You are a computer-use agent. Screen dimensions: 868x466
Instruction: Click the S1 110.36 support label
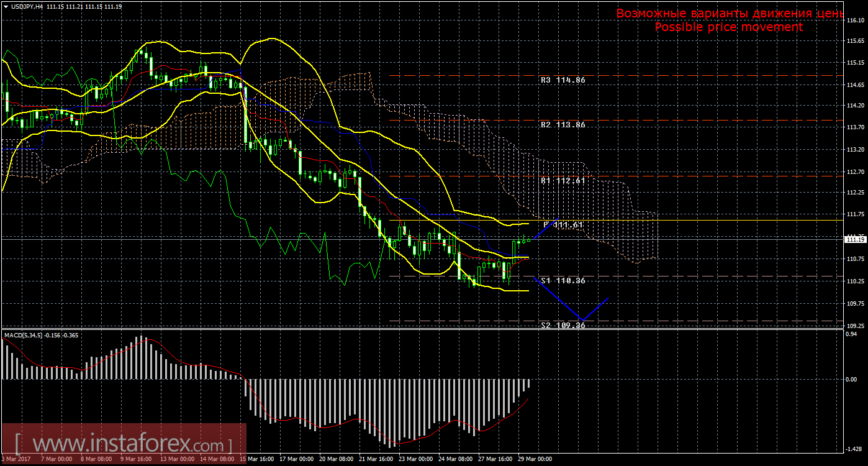[x=563, y=281]
